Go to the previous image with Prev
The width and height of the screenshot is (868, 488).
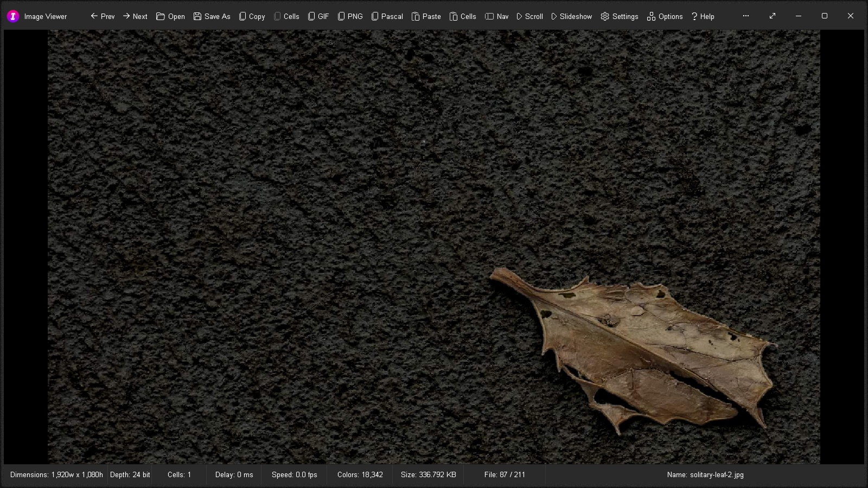(x=103, y=16)
